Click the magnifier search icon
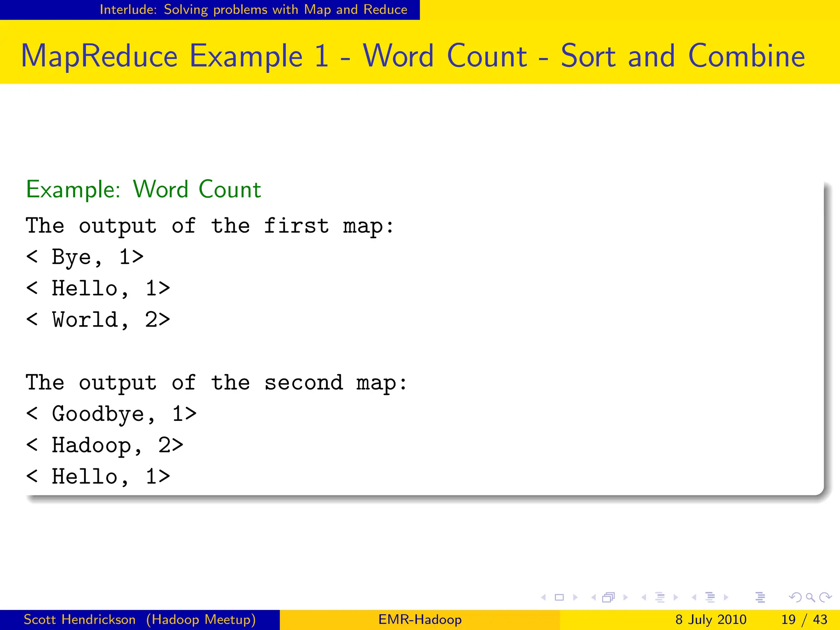The image size is (840, 630). point(810,598)
